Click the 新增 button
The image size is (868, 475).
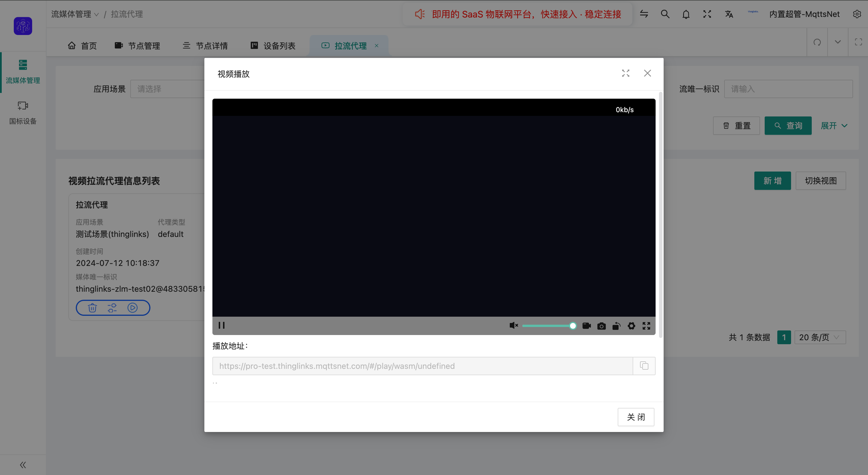(772, 181)
